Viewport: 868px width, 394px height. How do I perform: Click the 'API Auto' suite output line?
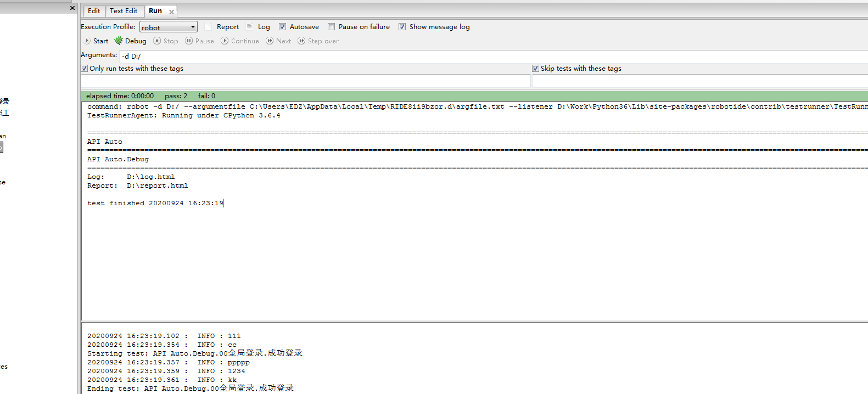(x=105, y=142)
